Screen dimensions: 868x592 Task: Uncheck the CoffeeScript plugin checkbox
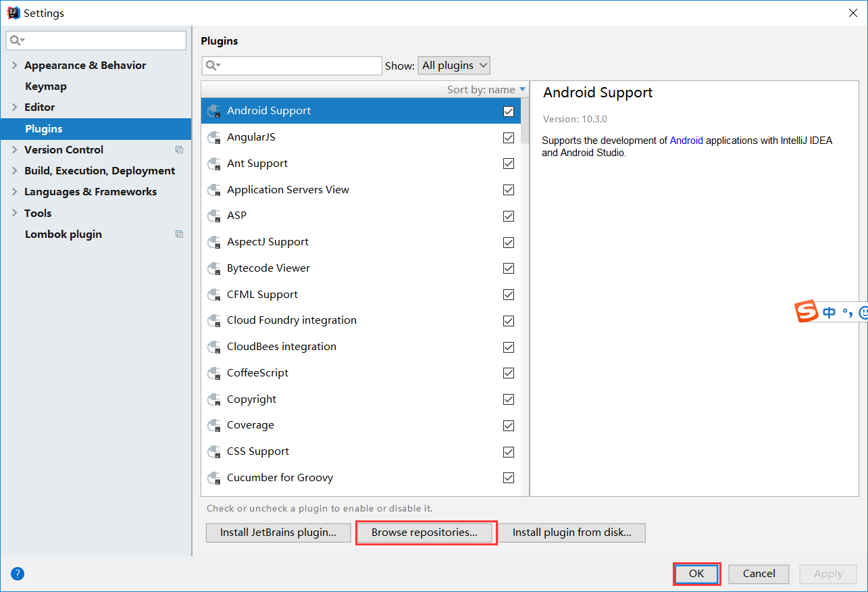pos(509,374)
